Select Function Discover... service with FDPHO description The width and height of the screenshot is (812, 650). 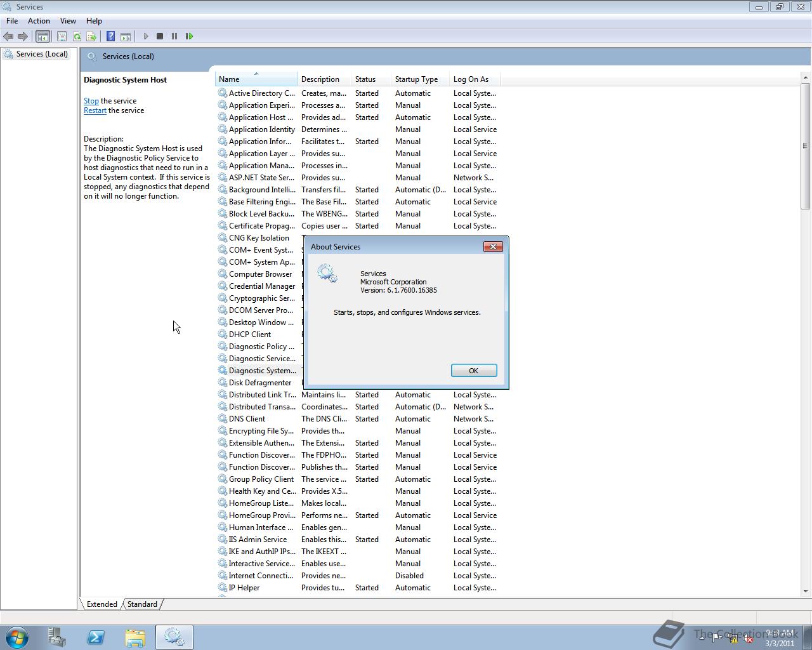pyautogui.click(x=262, y=455)
